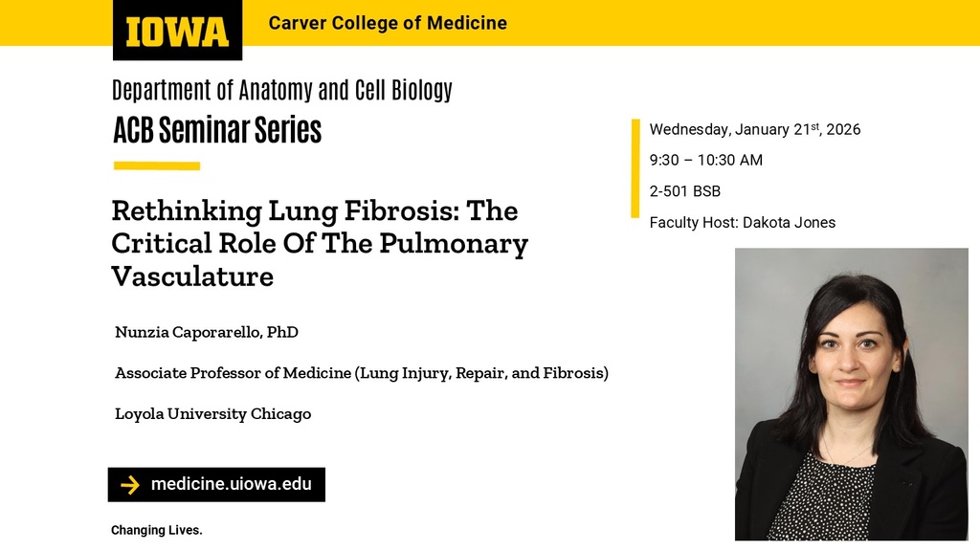
Task: Click the empty yellow header banner area
Action: 746,23
